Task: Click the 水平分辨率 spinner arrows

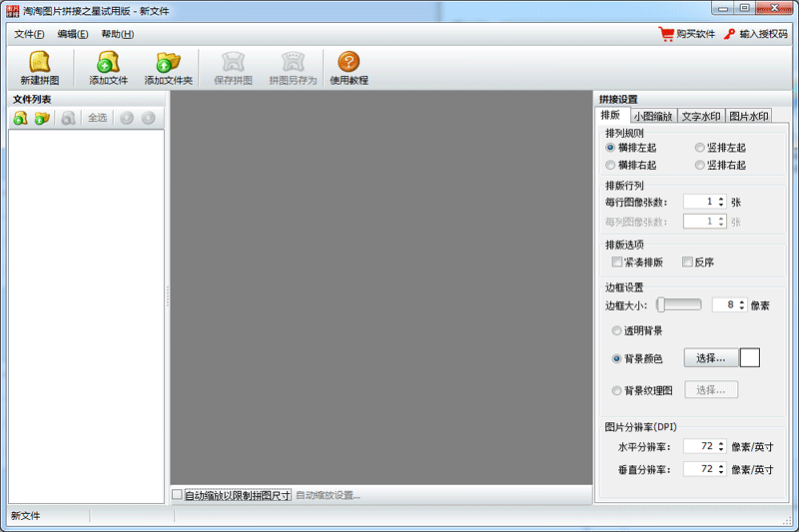Action: point(721,446)
